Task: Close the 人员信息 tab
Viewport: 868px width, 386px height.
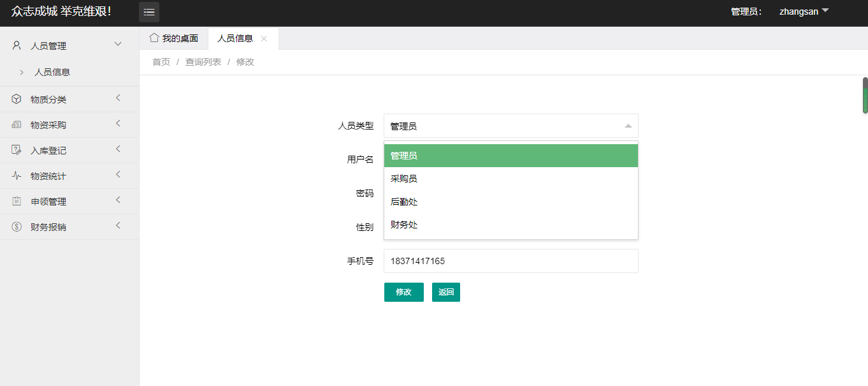Action: [264, 39]
